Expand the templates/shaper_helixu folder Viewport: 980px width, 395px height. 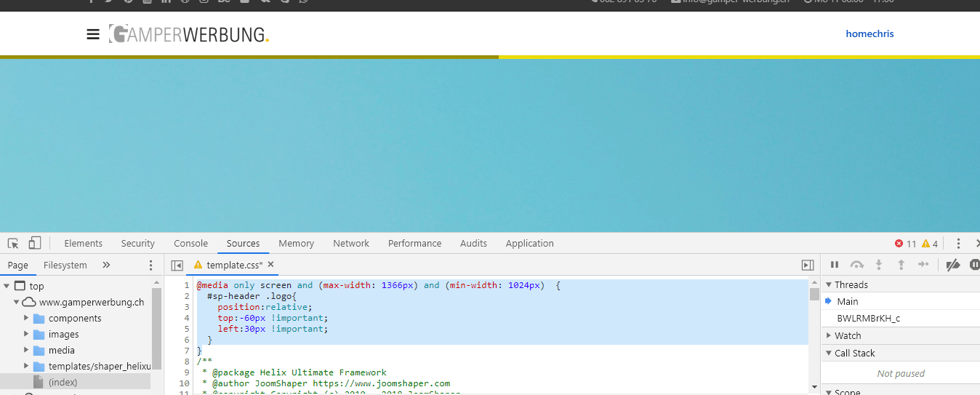26,366
